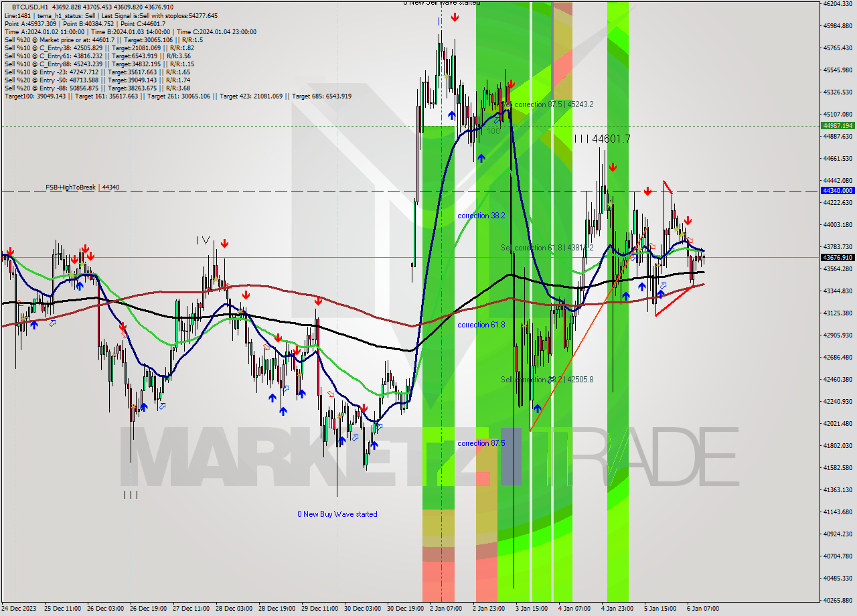Click the '25 Dec 11:00' time label
Viewport: 857px width, 616px height.
tap(61, 609)
